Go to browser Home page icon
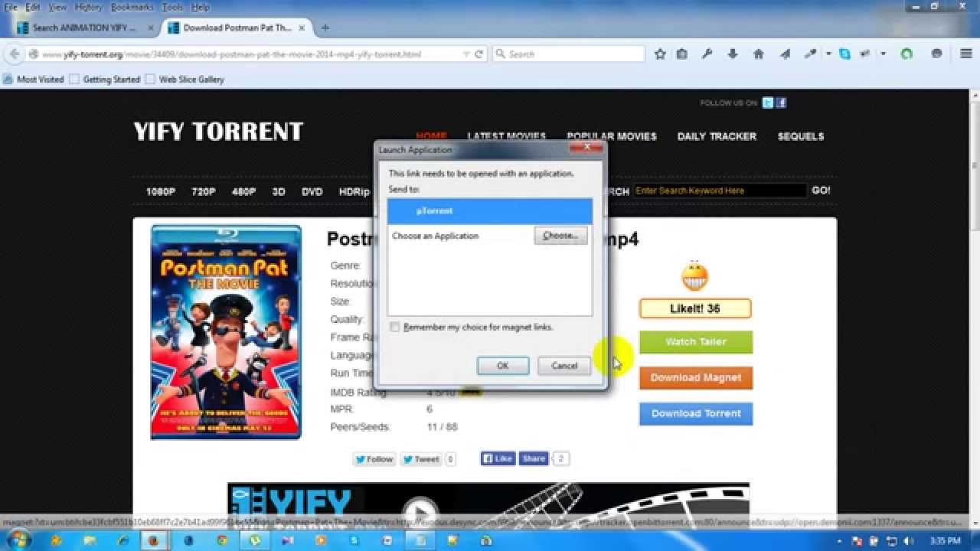Viewport: 980px width, 551px height. pyautogui.click(x=759, y=54)
